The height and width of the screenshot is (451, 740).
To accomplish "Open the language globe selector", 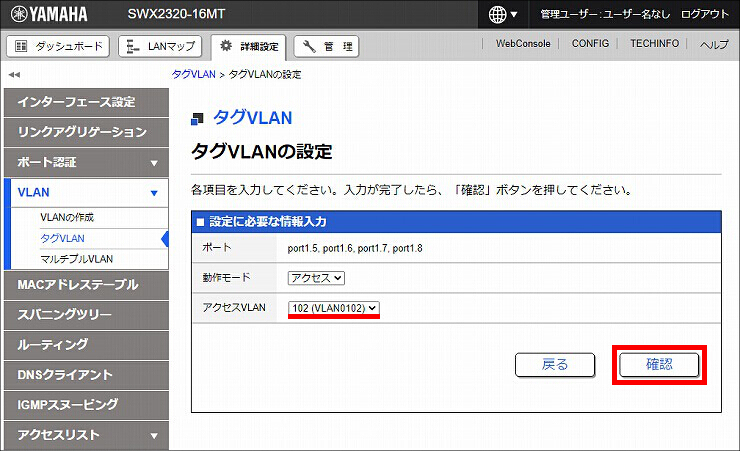I will (x=503, y=15).
